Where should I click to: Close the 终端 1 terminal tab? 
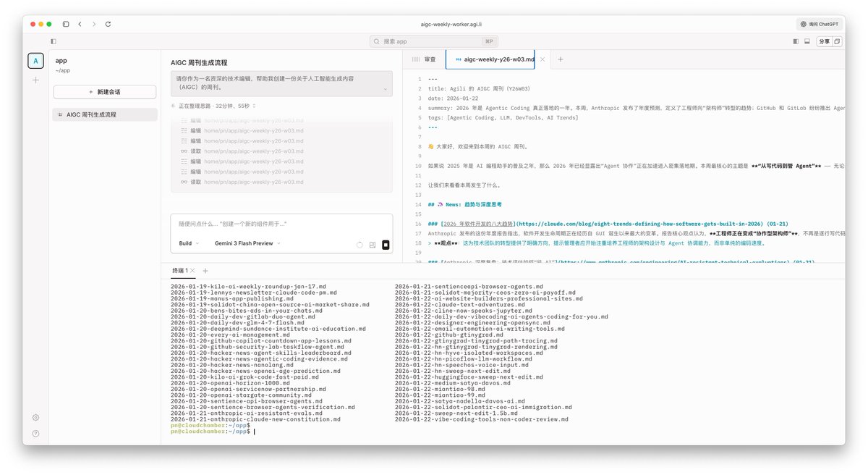coord(192,271)
